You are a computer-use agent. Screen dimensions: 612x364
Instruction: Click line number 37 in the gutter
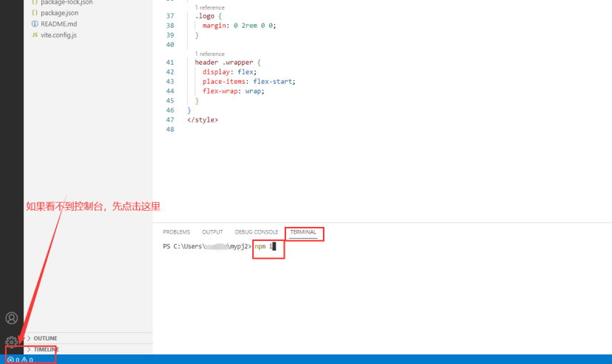(x=170, y=16)
